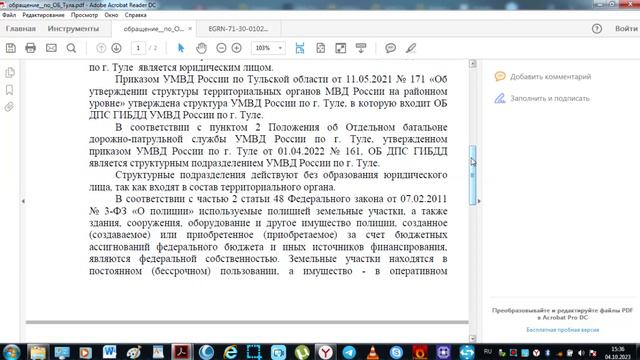The height and width of the screenshot is (360, 640).
Task: Save the PDF with the floppy disk icon
Action: pos(11,48)
